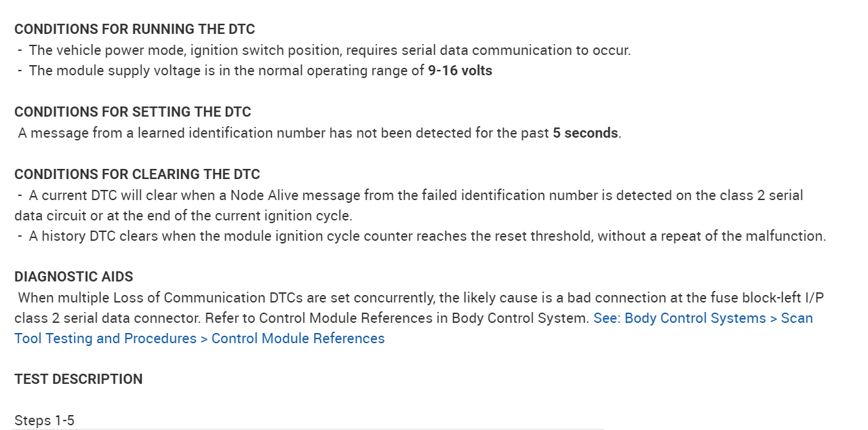Click the 'Conditions for Setting the DTC' heading
Viewport: 868px width, 430px height.
click(x=132, y=112)
